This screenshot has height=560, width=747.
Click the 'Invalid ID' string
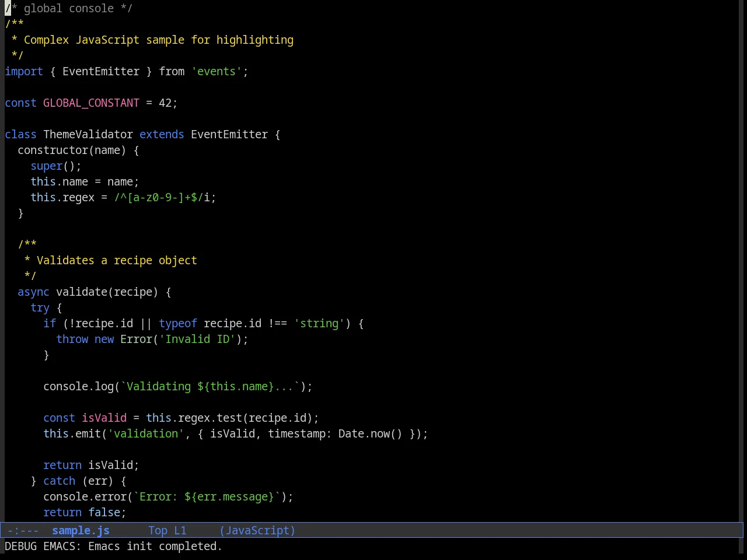[x=197, y=339]
